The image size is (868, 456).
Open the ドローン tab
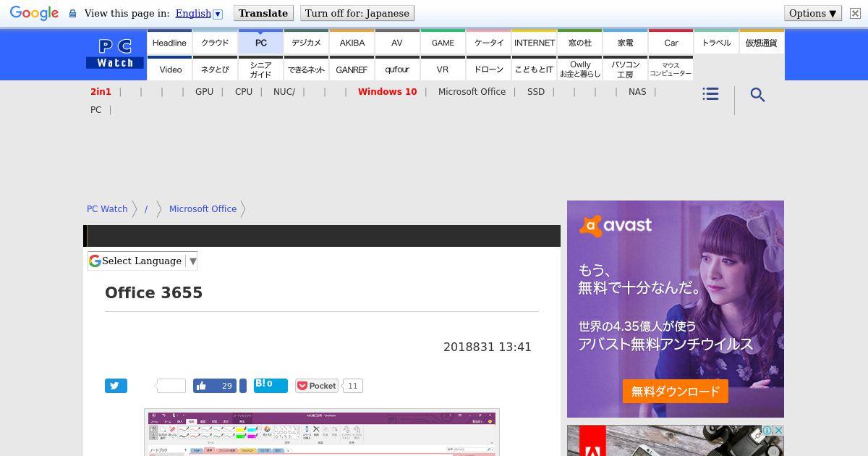[x=489, y=69]
